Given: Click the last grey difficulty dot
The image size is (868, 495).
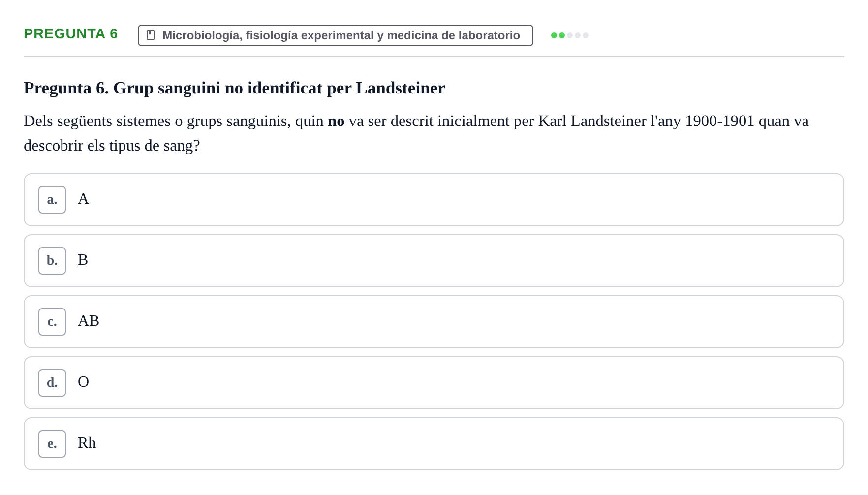Looking at the screenshot, I should [x=586, y=35].
